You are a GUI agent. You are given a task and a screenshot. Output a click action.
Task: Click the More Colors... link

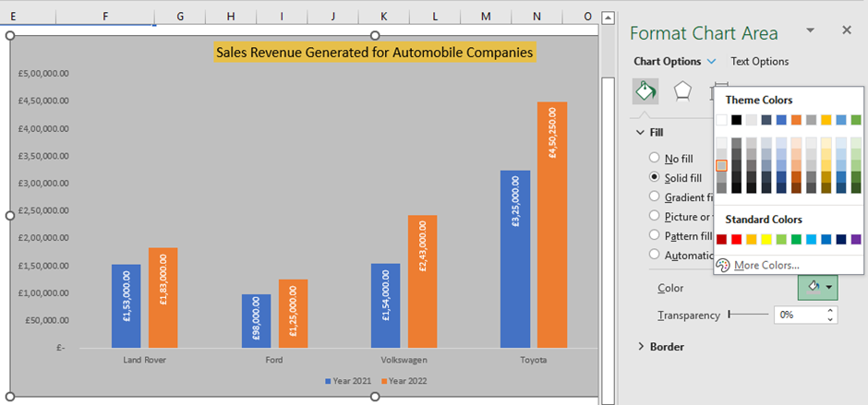tap(766, 266)
